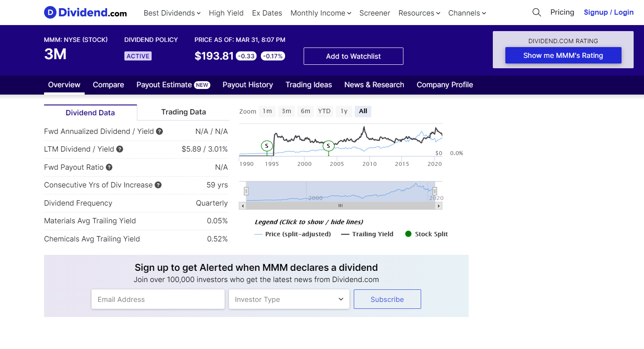Expand the Channels menu
The height and width of the screenshot is (349, 644).
[467, 13]
